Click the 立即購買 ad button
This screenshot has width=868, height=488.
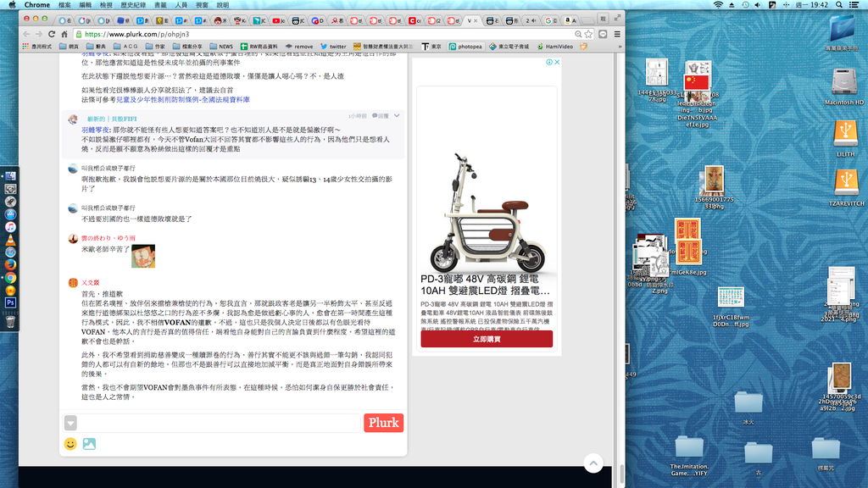pos(487,339)
